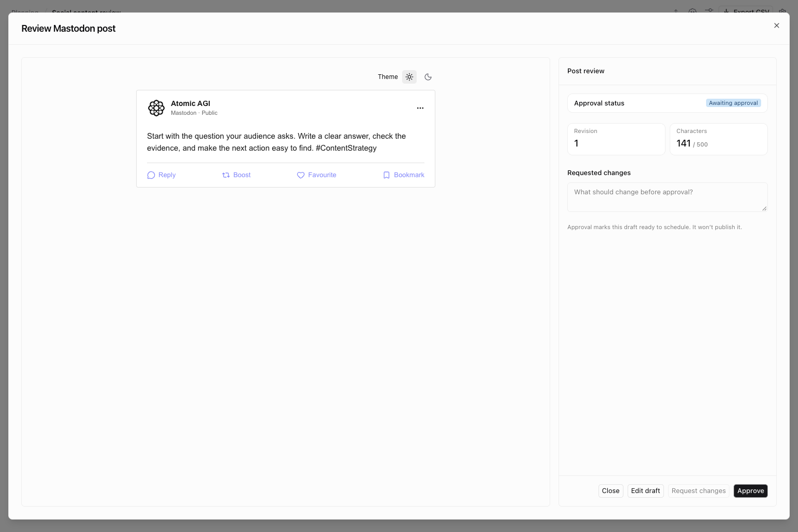The image size is (798, 532).
Task: Approve the Mastodon post draft
Action: tap(751, 491)
